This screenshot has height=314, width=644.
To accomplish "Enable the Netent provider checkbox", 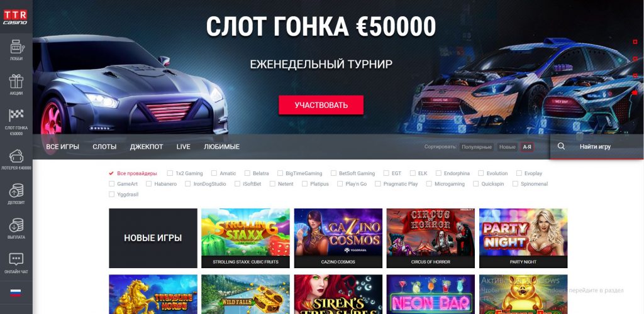I will click(x=272, y=184).
